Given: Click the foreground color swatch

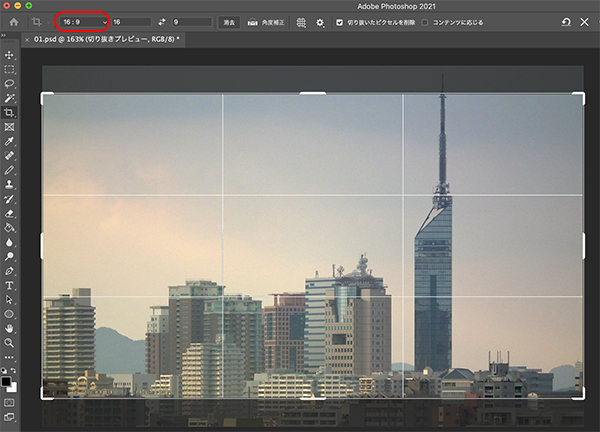Looking at the screenshot, I should [8, 380].
